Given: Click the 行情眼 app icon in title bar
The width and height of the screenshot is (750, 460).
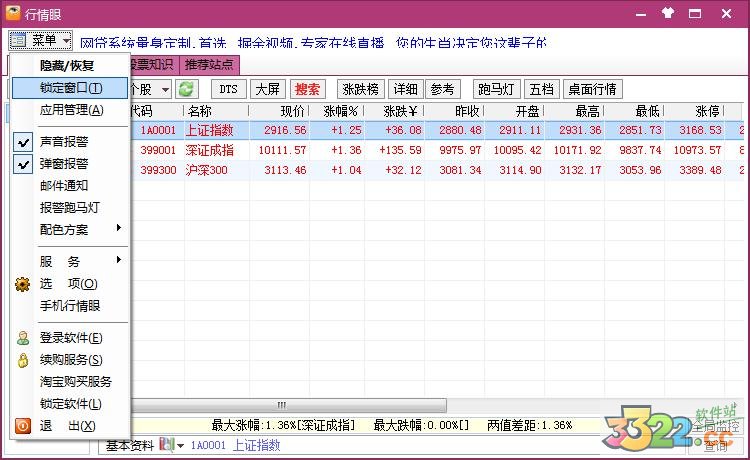Looking at the screenshot, I should pyautogui.click(x=12, y=13).
